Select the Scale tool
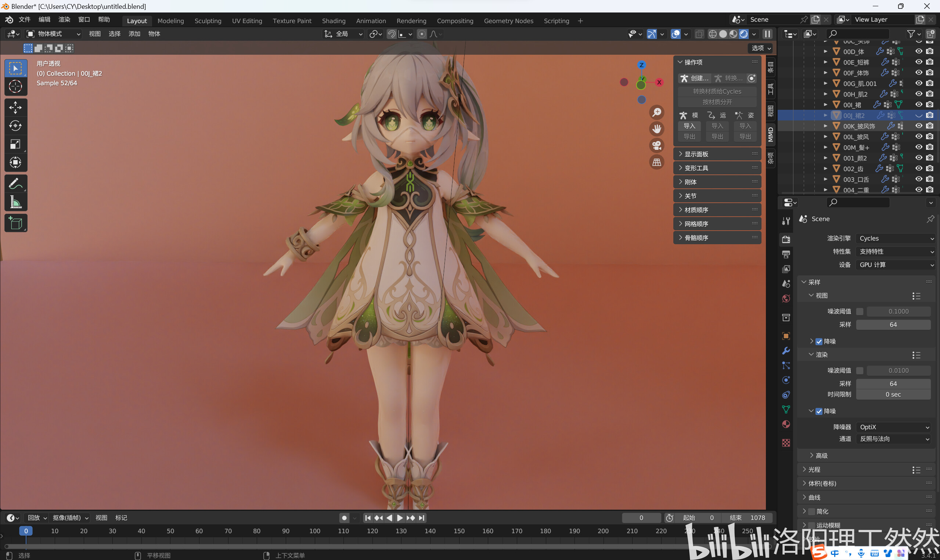The width and height of the screenshot is (940, 560). (15, 144)
